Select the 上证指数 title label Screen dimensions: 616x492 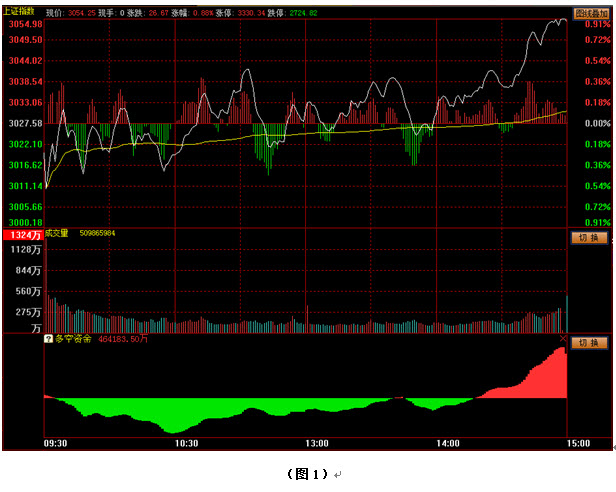click(x=21, y=13)
